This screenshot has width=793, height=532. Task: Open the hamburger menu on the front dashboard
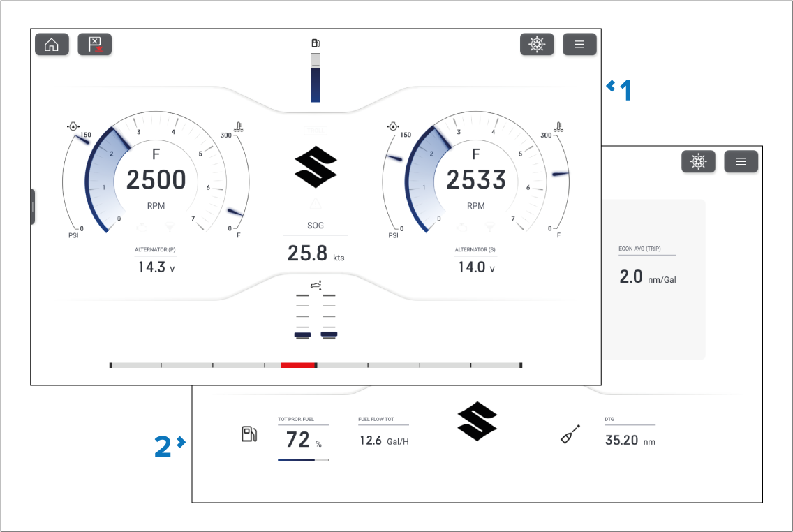[579, 45]
